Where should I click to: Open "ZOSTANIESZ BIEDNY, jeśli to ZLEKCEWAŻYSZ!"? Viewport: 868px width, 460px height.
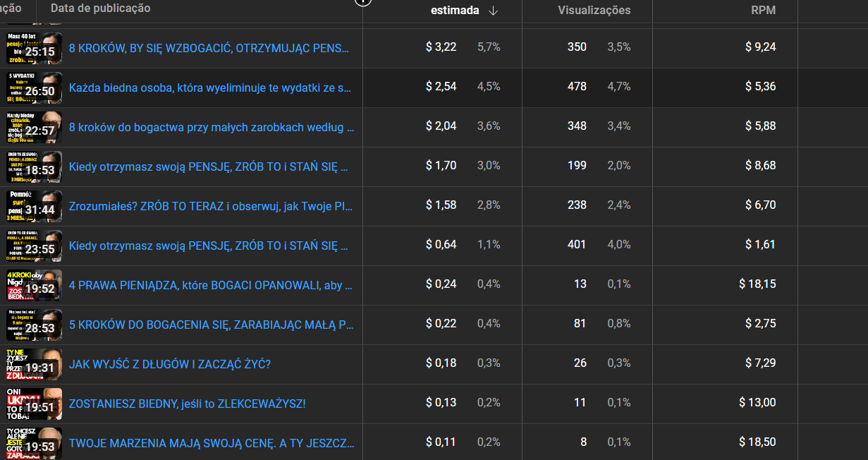(188, 404)
